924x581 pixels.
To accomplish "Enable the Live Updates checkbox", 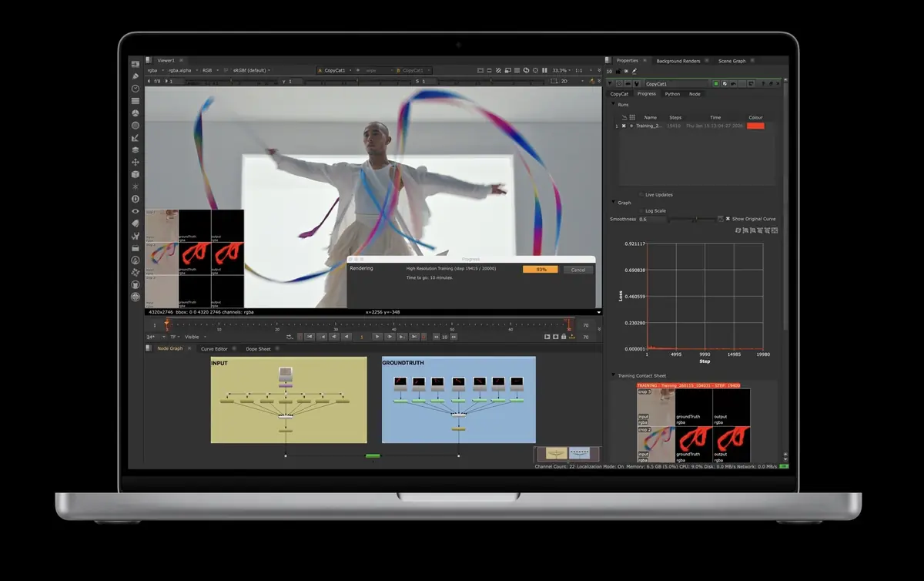I will [641, 195].
